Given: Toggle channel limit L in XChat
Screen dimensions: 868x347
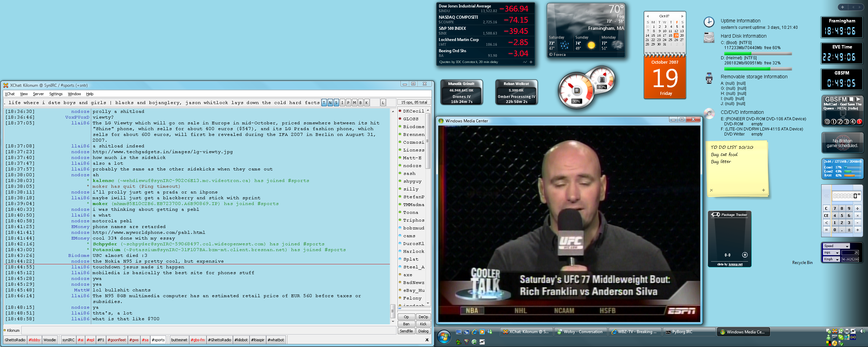Looking at the screenshot, I should (x=383, y=102).
